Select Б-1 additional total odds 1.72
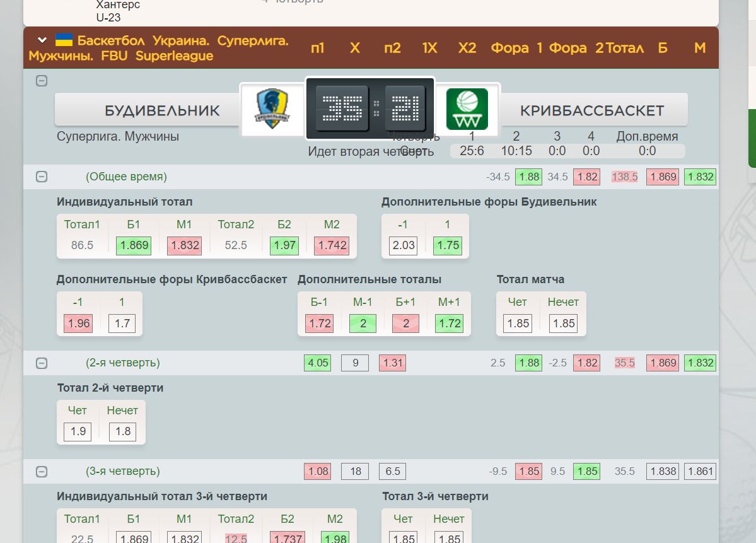This screenshot has width=756, height=543. coord(320,324)
